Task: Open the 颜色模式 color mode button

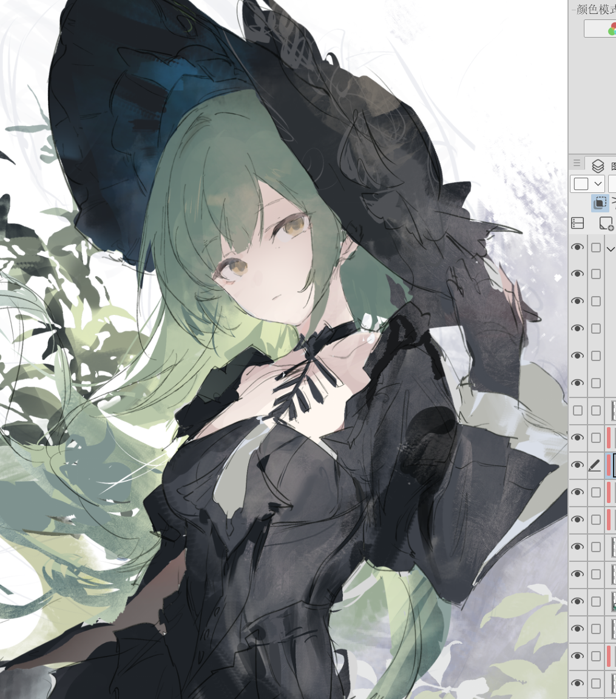Action: tap(600, 29)
